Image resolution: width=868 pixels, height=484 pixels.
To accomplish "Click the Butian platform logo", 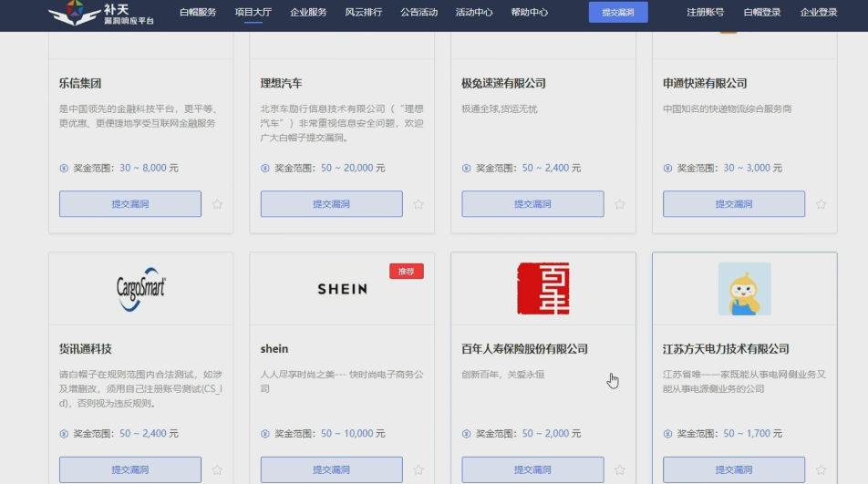I will (x=100, y=14).
